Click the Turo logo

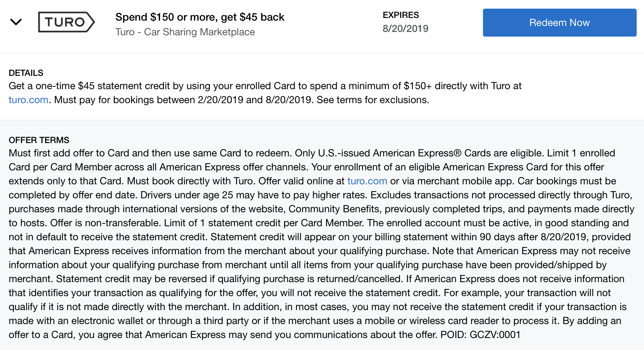coord(66,22)
